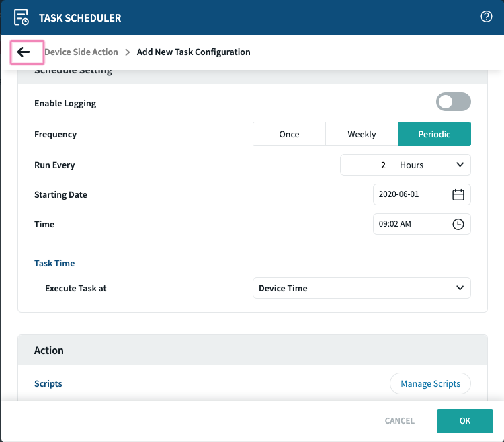Go to Device Side Action breadcrumb
This screenshot has height=442, width=504.
point(81,52)
